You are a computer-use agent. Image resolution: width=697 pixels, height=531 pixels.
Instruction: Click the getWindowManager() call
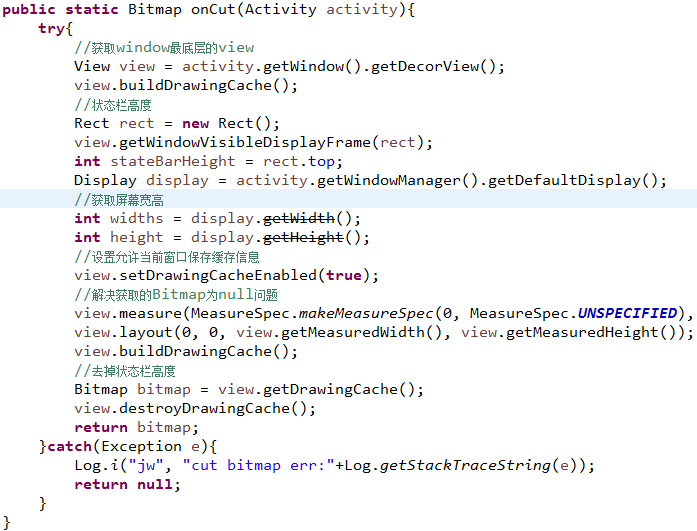pyautogui.click(x=397, y=180)
